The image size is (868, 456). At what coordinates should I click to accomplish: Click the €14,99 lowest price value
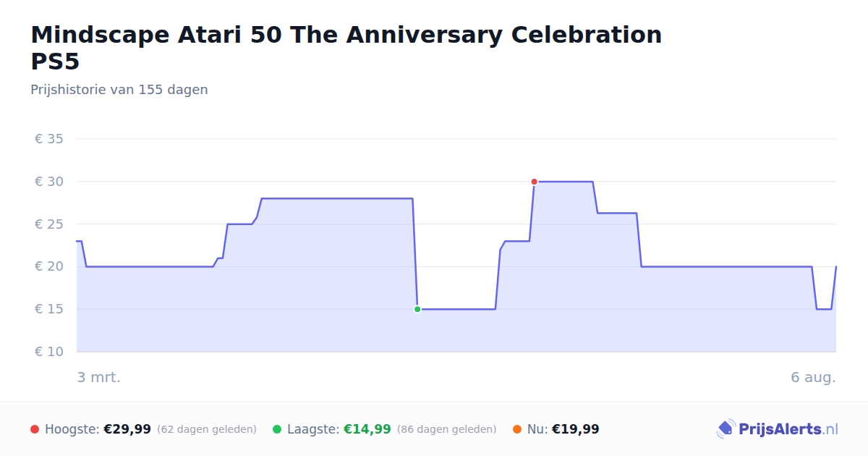click(x=367, y=429)
